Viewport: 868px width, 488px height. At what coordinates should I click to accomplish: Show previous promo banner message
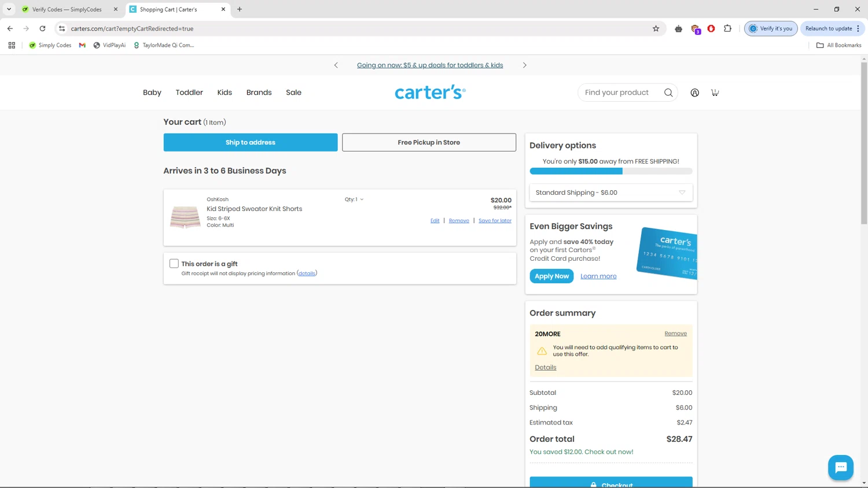pyautogui.click(x=336, y=65)
